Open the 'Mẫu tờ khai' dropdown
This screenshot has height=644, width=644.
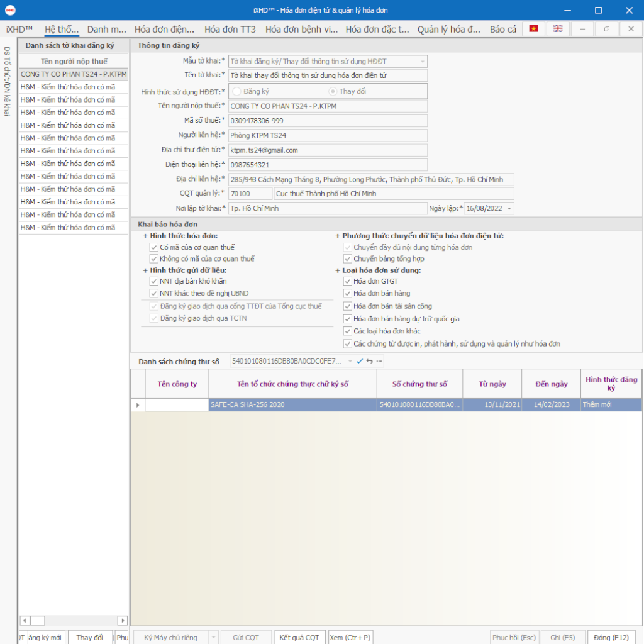click(x=422, y=62)
